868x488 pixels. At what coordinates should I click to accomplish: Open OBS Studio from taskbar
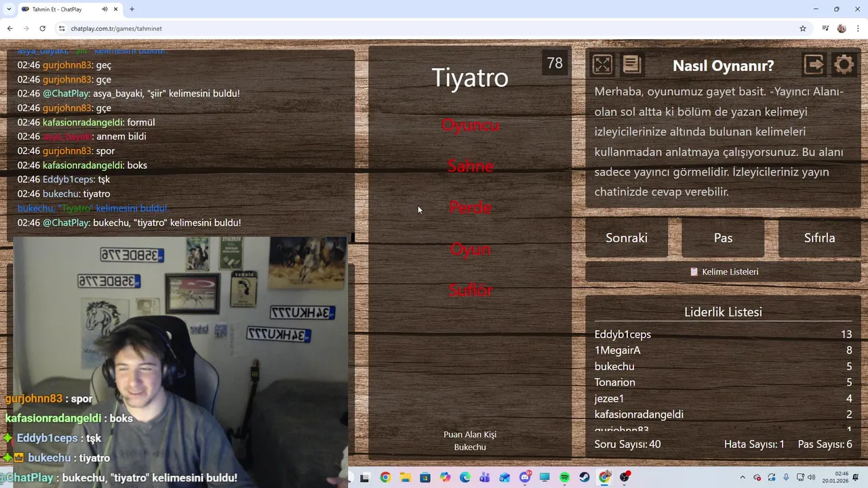click(625, 478)
